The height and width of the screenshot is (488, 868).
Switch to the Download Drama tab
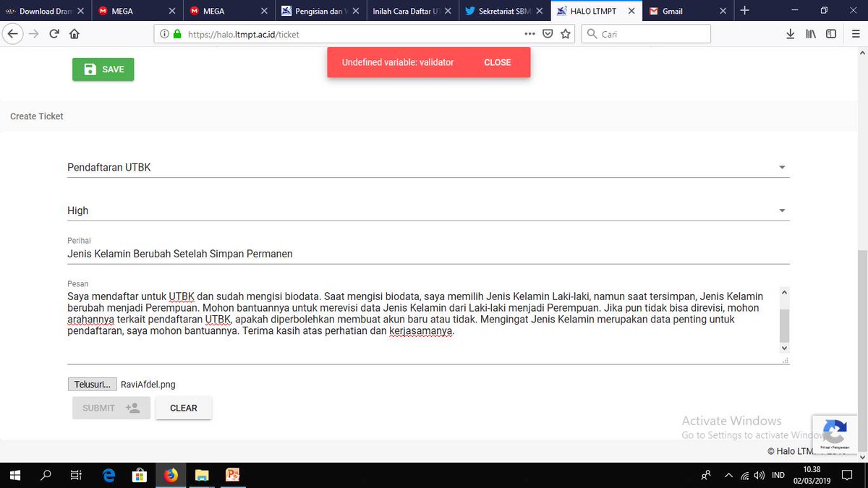point(45,11)
